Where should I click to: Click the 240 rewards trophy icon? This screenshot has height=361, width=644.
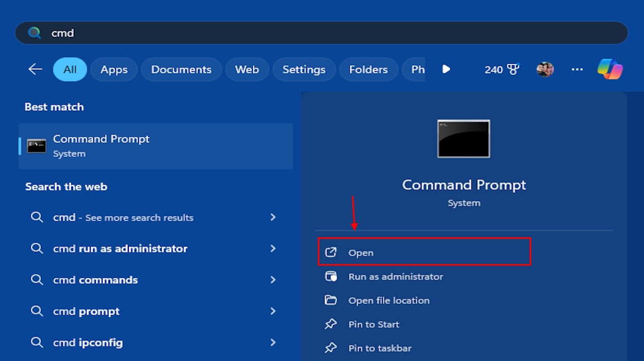(513, 69)
